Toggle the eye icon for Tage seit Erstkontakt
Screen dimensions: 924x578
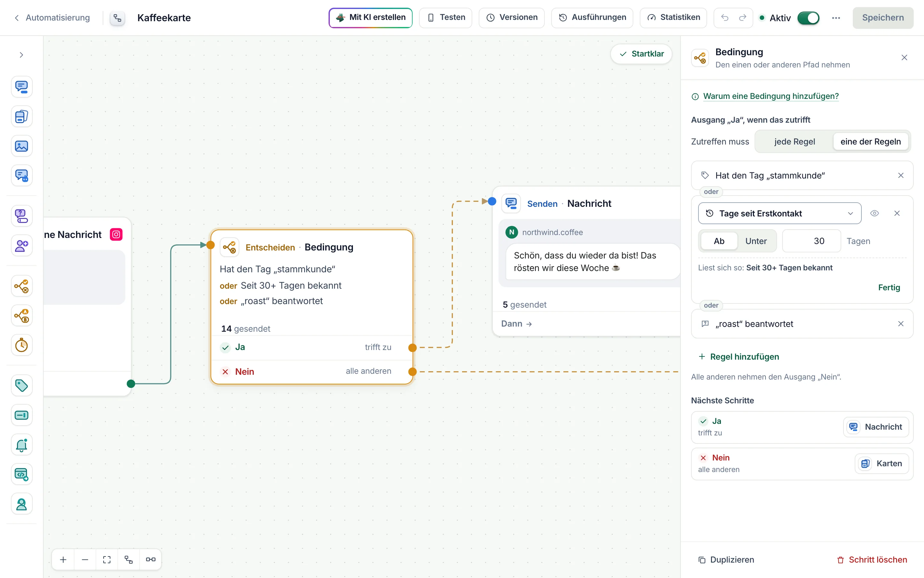[874, 213]
